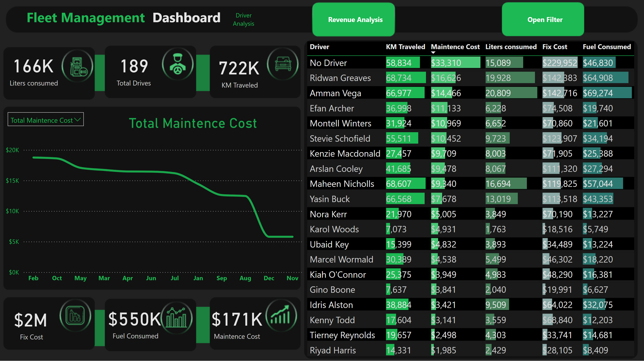Sort table by Fix Cost header
644x361 pixels.
[555, 47]
